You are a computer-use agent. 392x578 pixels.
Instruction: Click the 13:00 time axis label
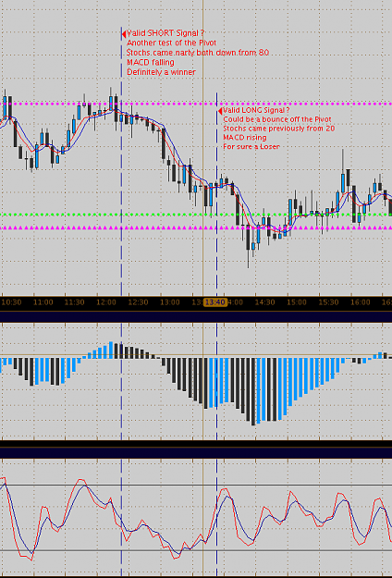[170, 302]
